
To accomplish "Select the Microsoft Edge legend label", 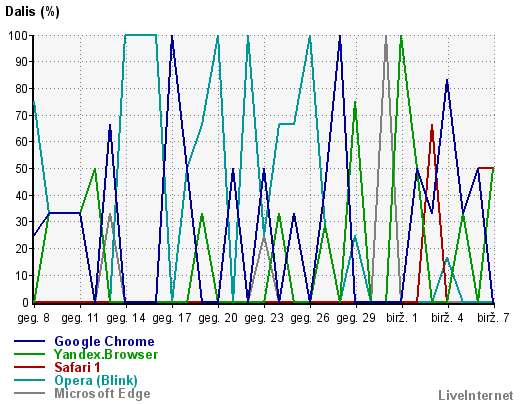I will 102,394.
